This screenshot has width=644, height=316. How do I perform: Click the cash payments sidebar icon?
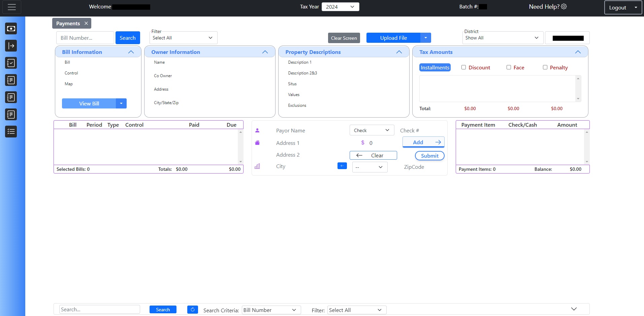point(11,29)
